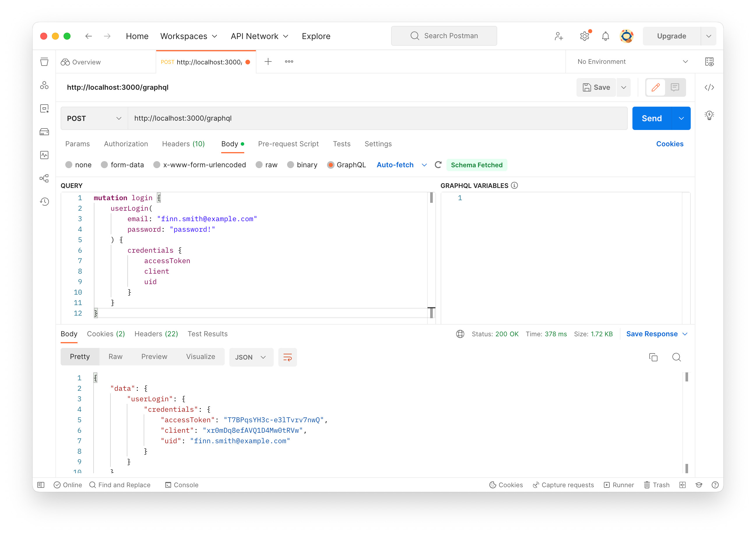The image size is (756, 535).
Task: Click the request URL field
Action: 377,118
